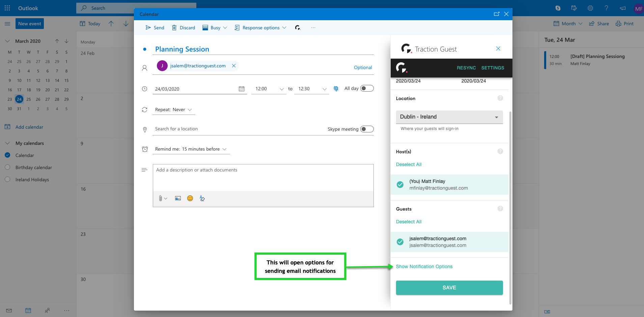Open more options ellipsis in event toolbar
This screenshot has height=317, width=644.
[313, 28]
